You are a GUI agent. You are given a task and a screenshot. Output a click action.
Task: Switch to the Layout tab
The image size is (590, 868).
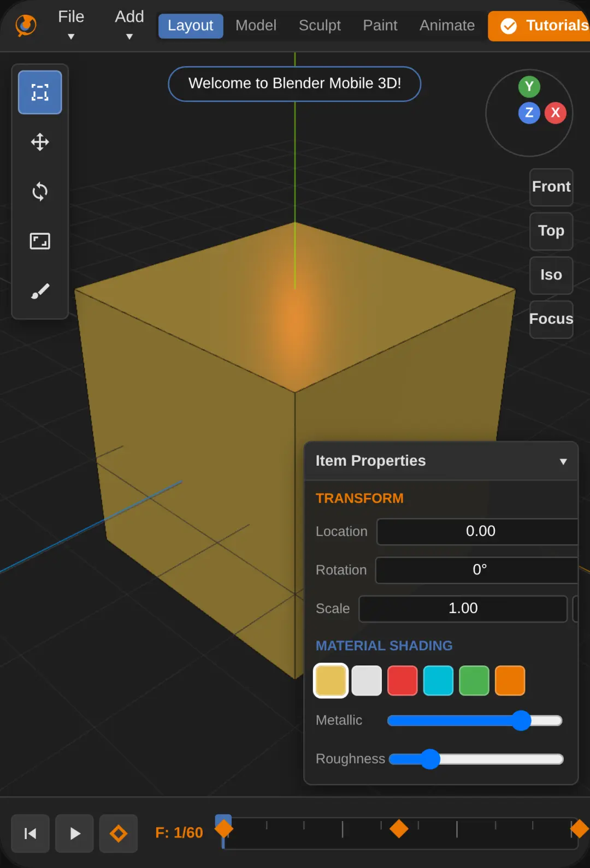(191, 26)
